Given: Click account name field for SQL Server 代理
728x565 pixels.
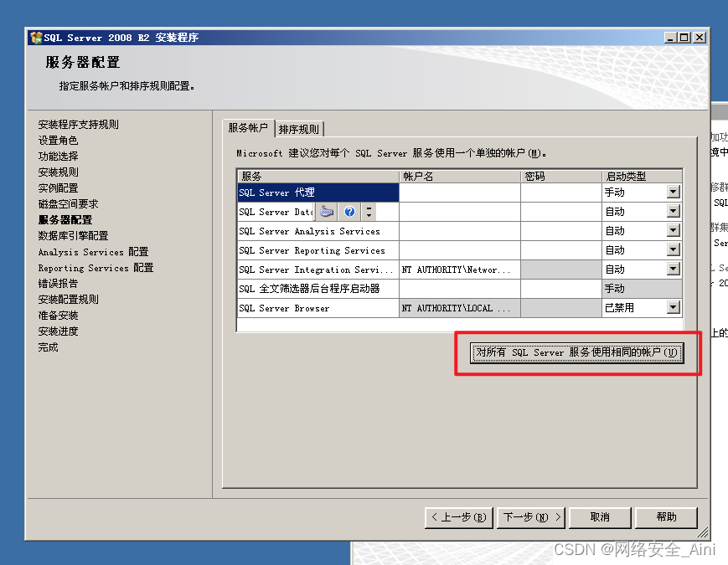Looking at the screenshot, I should [460, 193].
